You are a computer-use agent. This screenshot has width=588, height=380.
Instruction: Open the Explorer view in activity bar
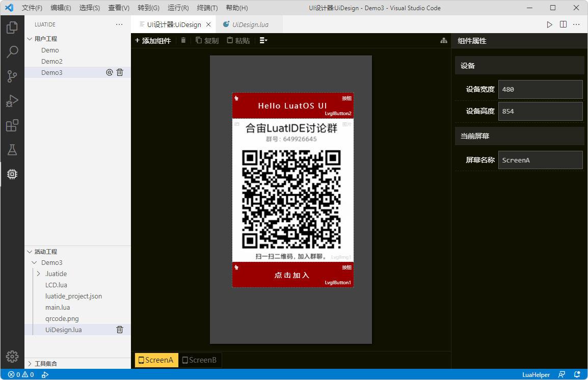(x=12, y=28)
